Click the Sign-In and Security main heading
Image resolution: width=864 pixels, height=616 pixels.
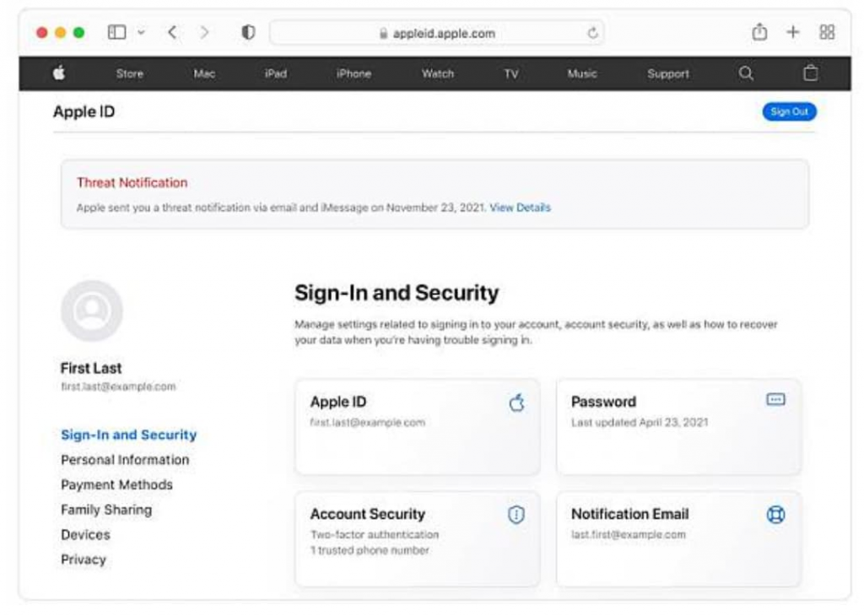[397, 293]
